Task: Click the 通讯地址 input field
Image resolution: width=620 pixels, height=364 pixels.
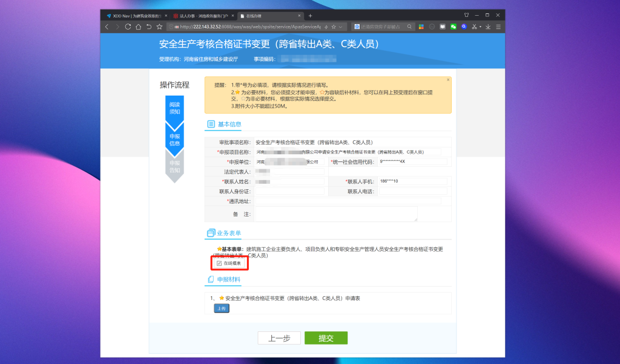Action: coord(348,201)
